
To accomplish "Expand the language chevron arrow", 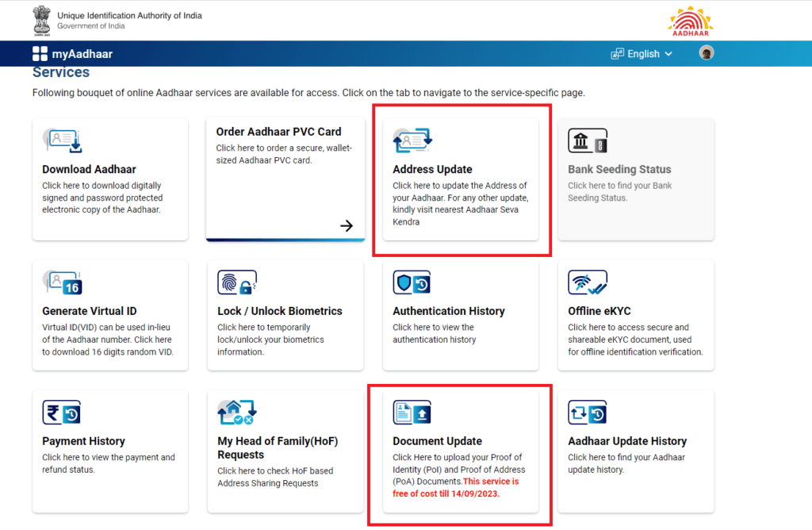I will (x=668, y=54).
